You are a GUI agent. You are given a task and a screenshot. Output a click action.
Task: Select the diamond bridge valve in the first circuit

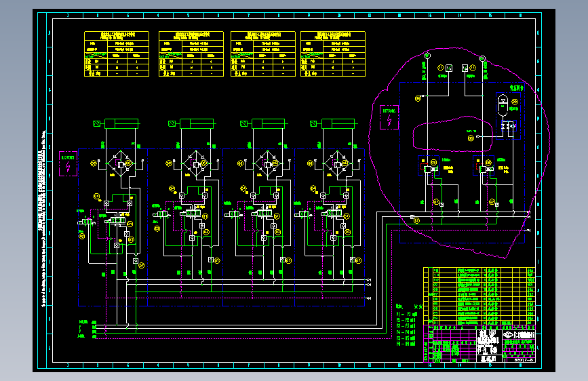(121, 163)
